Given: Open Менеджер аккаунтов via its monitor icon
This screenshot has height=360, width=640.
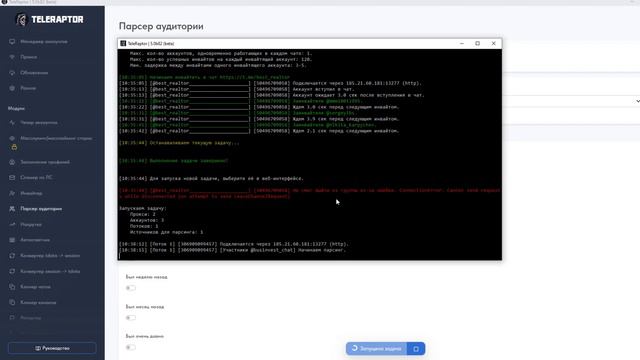Looking at the screenshot, I should (x=12, y=42).
